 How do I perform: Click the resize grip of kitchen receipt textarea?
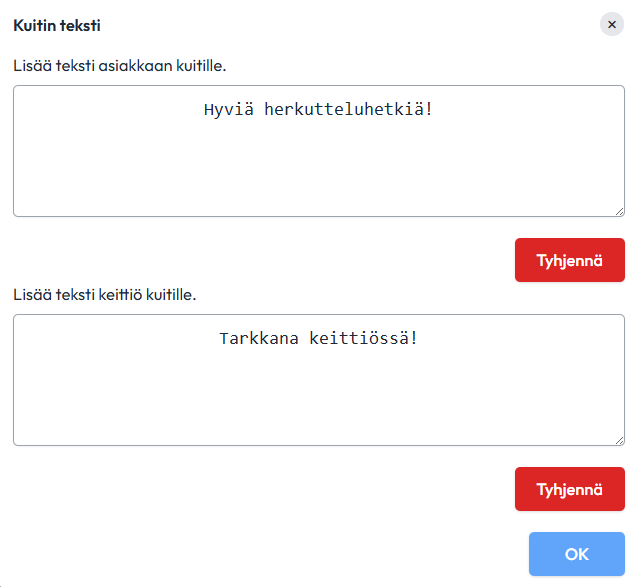(x=619, y=441)
